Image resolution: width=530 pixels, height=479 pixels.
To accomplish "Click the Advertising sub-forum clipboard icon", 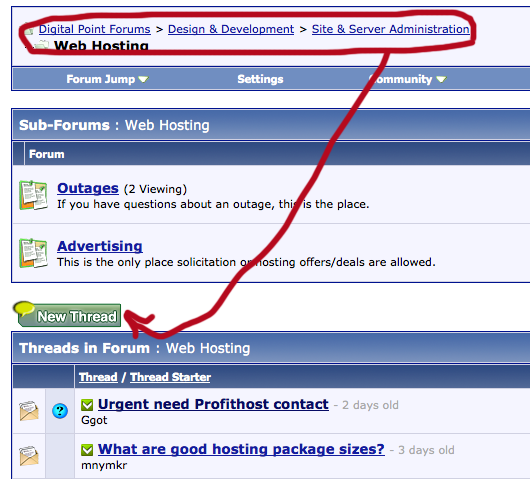I will pyautogui.click(x=33, y=253).
